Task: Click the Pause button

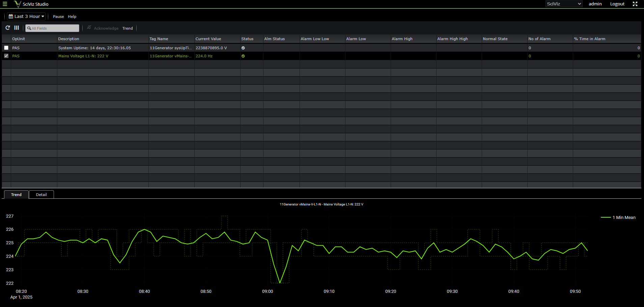Action: tap(58, 17)
